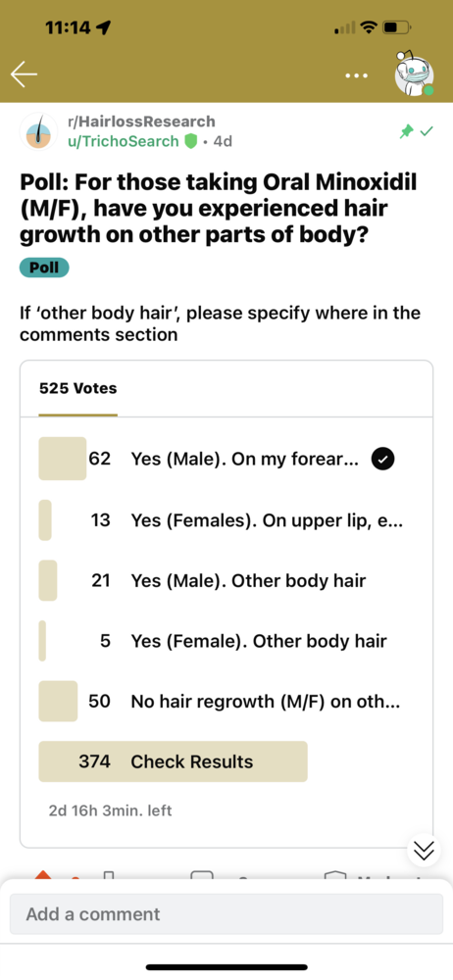Tap the moderator shield beside TrichoSearch
The width and height of the screenshot is (453, 980).
[190, 142]
